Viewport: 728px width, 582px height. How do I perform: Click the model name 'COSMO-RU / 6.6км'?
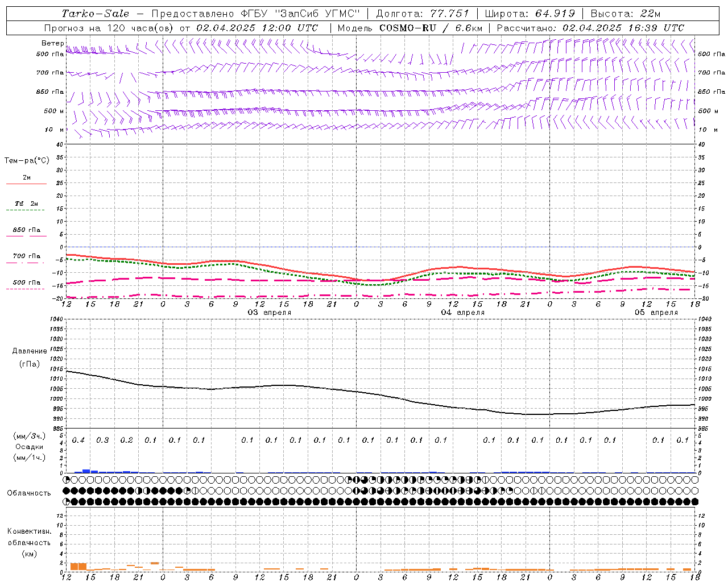431,28
